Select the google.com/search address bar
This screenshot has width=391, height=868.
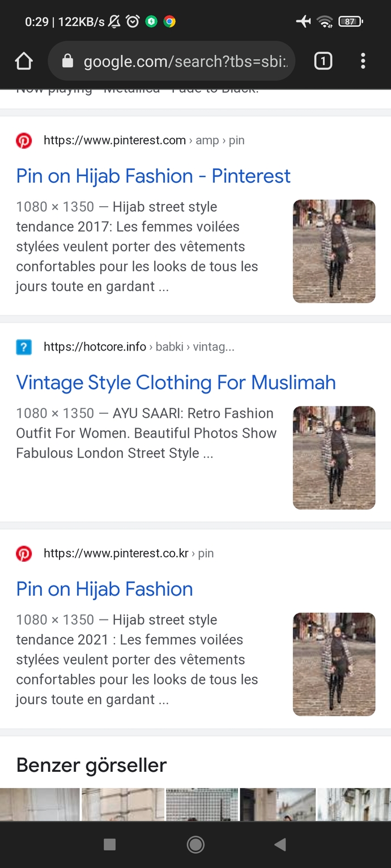click(x=172, y=61)
